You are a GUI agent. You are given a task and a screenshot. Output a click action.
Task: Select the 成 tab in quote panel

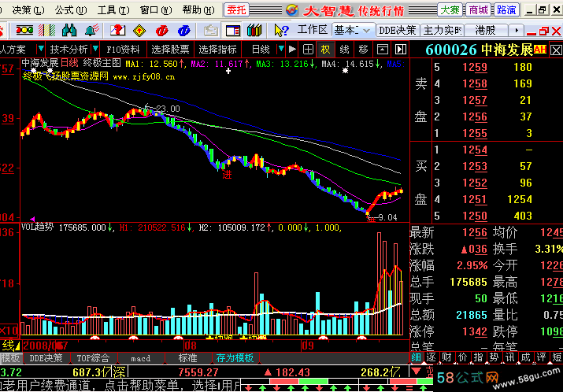coord(525,357)
